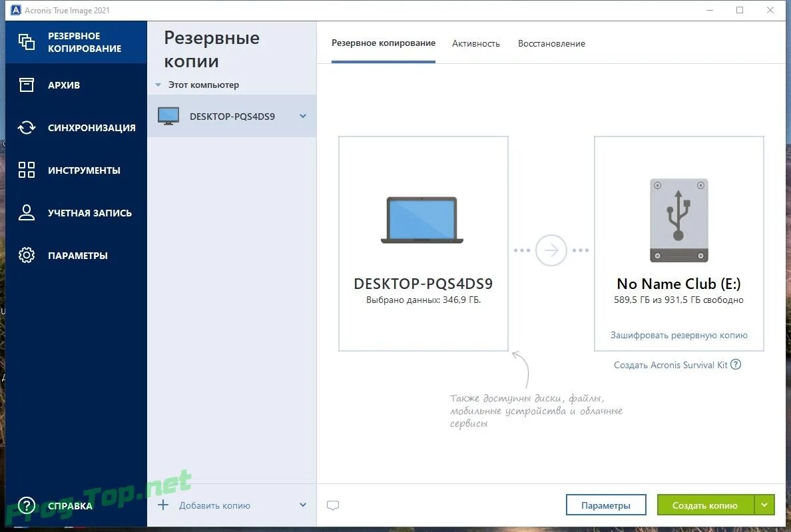791x532 pixels.
Task: Click 'Зашифровать резервную копию' link
Action: click(679, 335)
